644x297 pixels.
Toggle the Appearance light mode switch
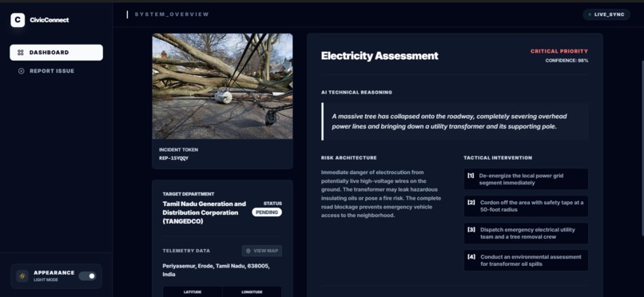point(87,276)
